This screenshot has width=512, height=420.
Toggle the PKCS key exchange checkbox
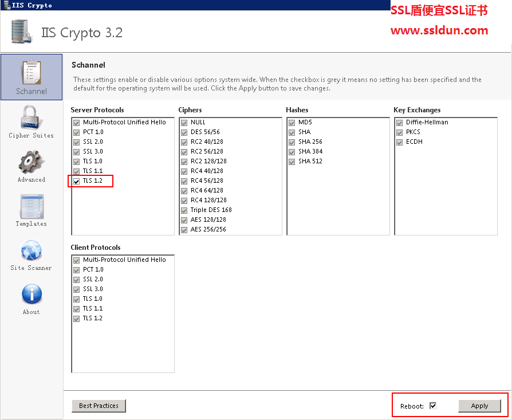pyautogui.click(x=399, y=132)
